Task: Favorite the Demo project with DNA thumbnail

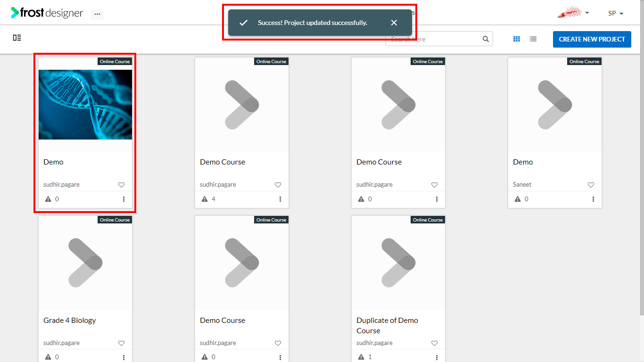Action: point(121,185)
